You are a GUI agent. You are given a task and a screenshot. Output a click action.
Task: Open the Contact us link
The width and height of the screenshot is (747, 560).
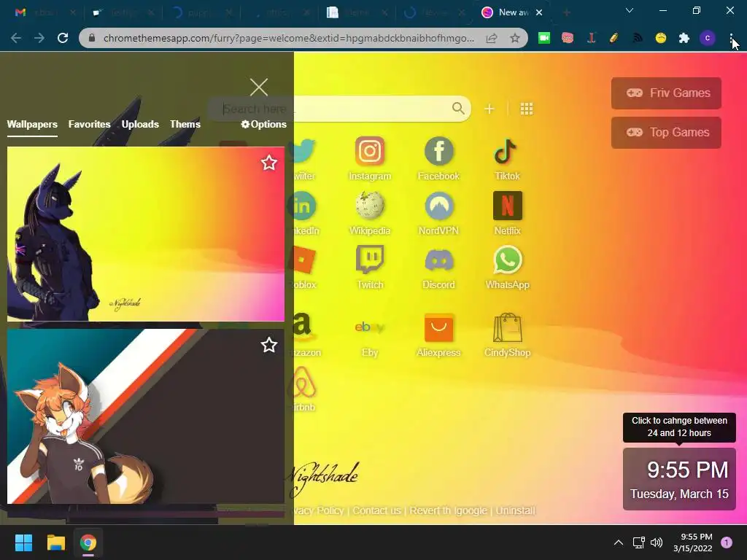point(376,510)
